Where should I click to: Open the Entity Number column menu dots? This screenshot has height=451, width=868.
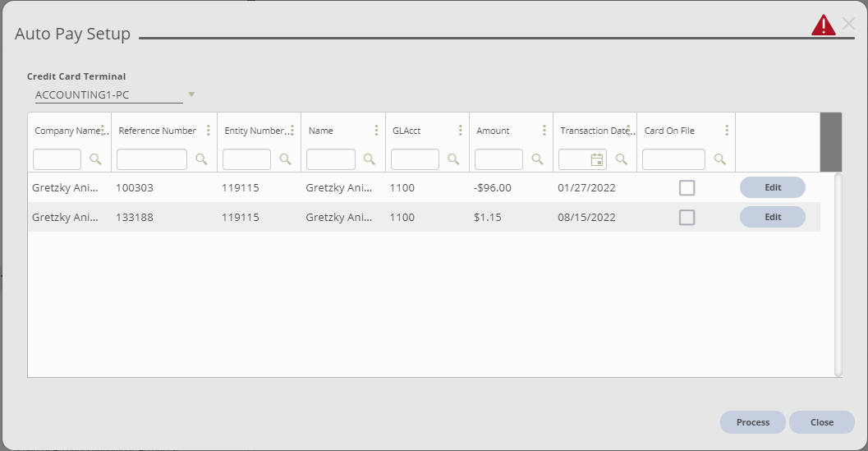coord(292,130)
